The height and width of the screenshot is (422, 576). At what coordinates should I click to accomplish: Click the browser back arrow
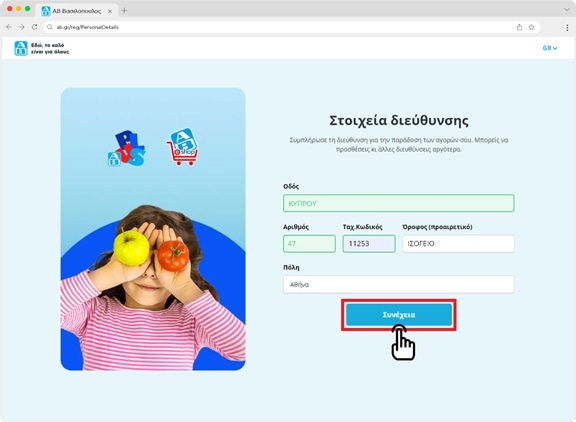click(x=9, y=27)
